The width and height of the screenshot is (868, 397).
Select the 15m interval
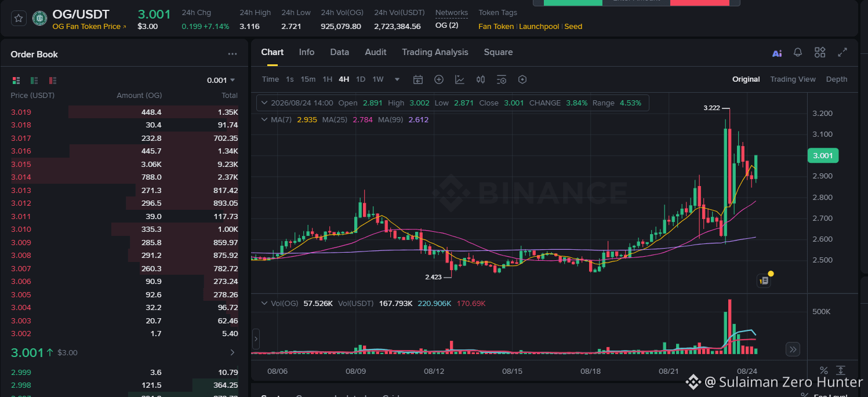tap(308, 79)
